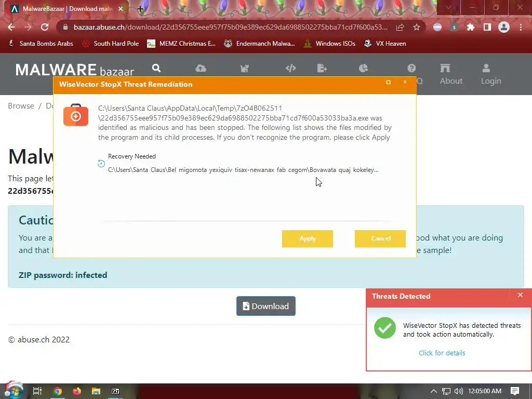Click the orange first-aid kit icon
The image size is (532, 399).
(76, 115)
